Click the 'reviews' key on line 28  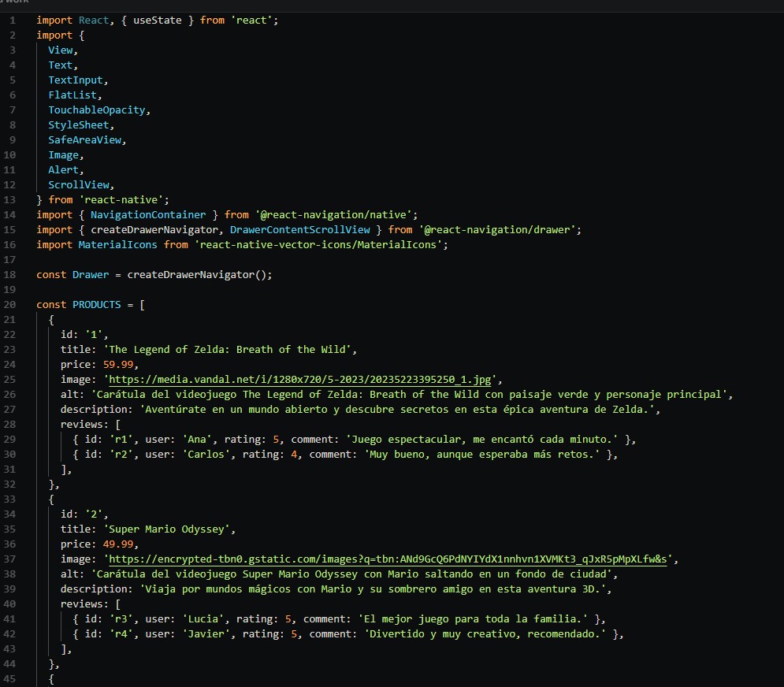81,424
